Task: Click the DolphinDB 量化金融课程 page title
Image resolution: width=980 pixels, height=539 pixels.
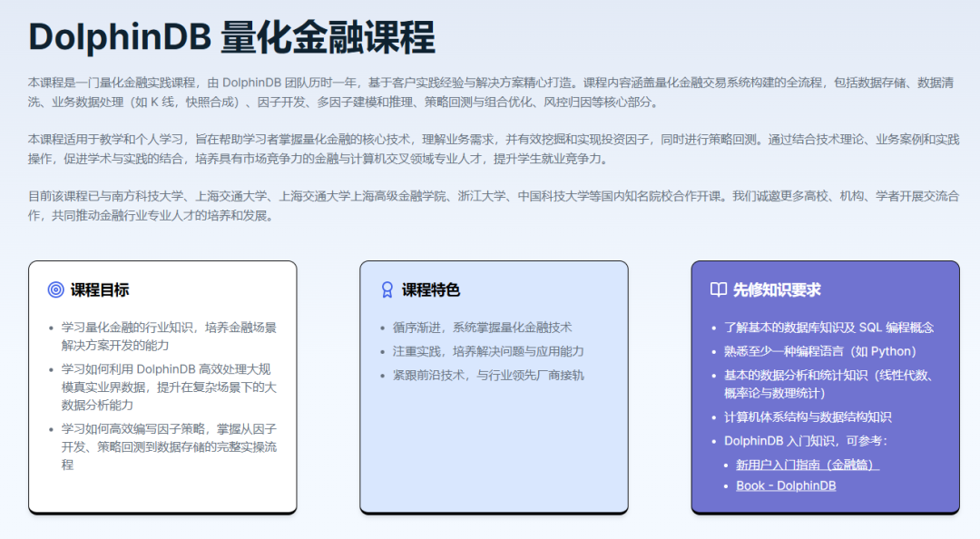Action: pyautogui.click(x=231, y=37)
